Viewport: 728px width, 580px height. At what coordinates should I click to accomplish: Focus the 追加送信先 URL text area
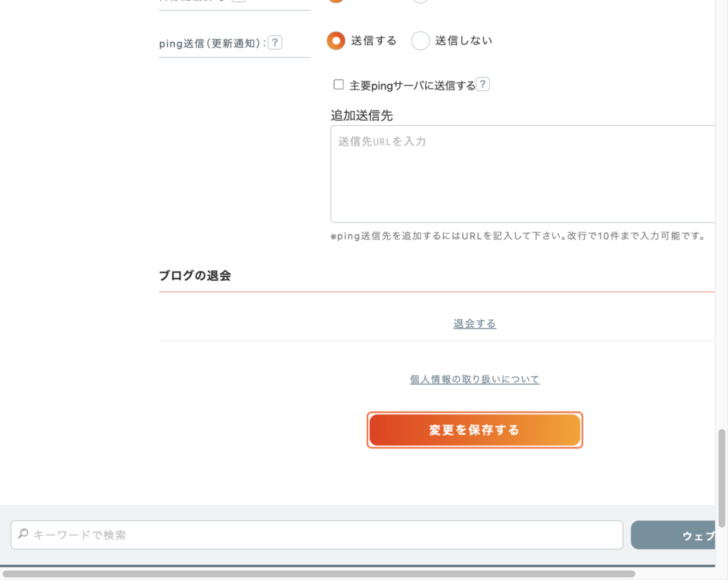[x=523, y=174]
